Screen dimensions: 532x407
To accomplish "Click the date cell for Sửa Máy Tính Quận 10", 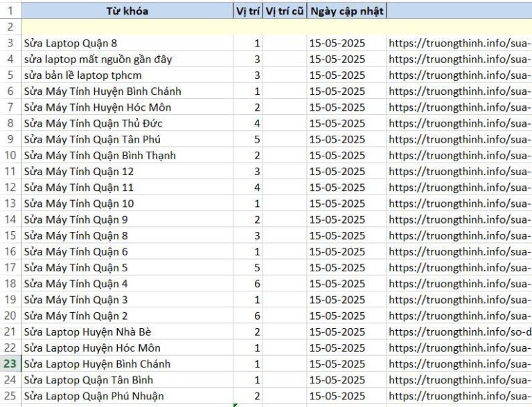I will coord(346,203).
